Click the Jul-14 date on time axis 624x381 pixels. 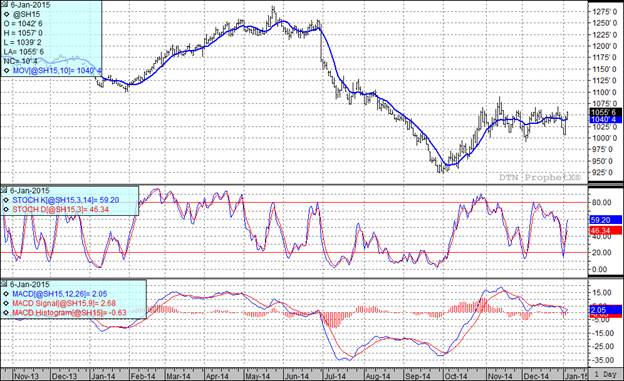[x=335, y=376]
